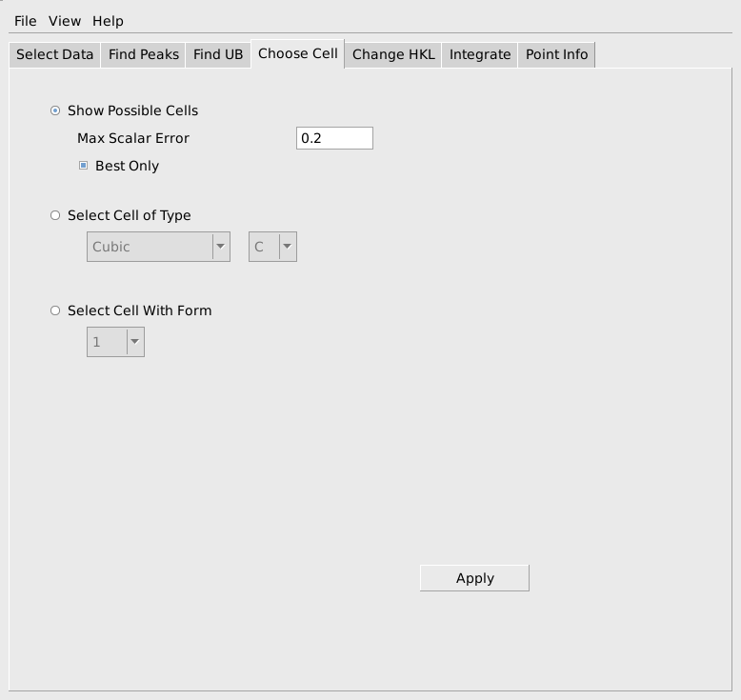This screenshot has width=741, height=700.
Task: Open the Point Info tab
Action: click(x=557, y=54)
